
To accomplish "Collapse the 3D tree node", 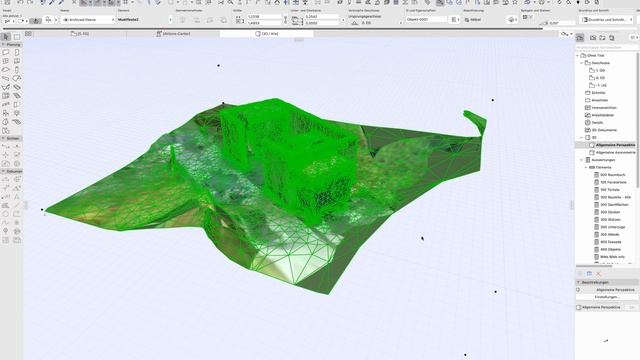I will pyautogui.click(x=582, y=138).
